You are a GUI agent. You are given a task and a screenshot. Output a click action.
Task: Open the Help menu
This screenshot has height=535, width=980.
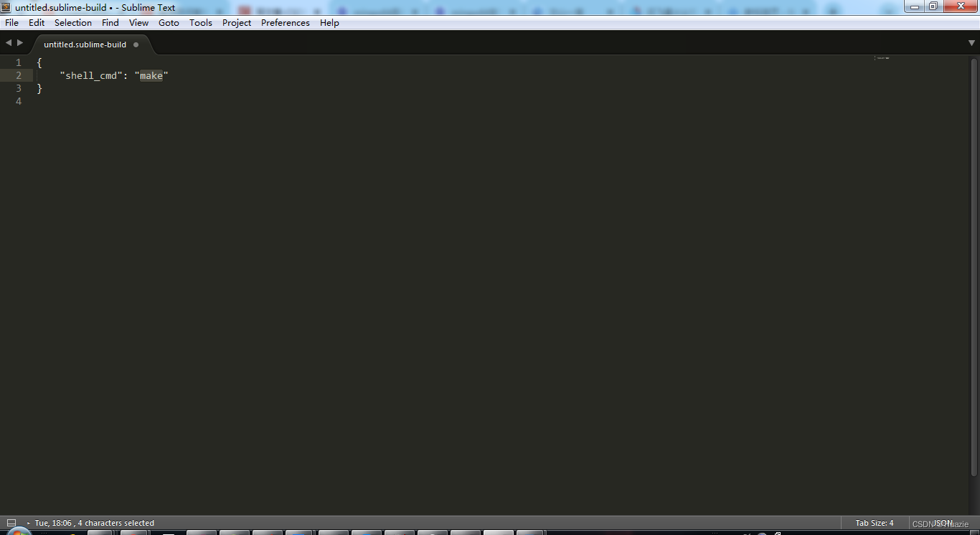[x=329, y=23]
